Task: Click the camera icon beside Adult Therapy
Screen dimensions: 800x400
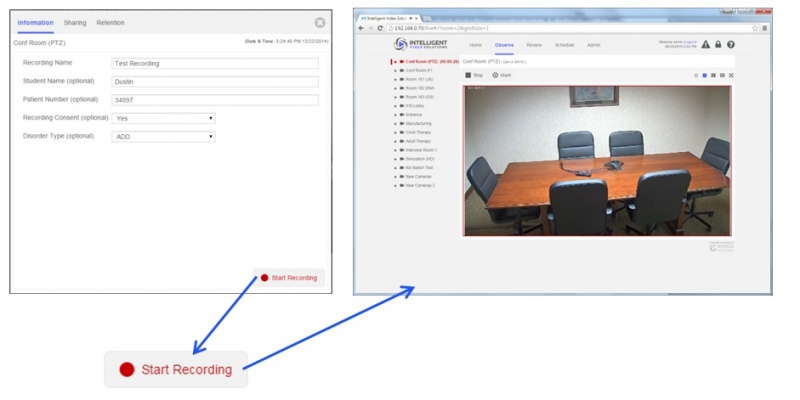Action: coord(402,141)
